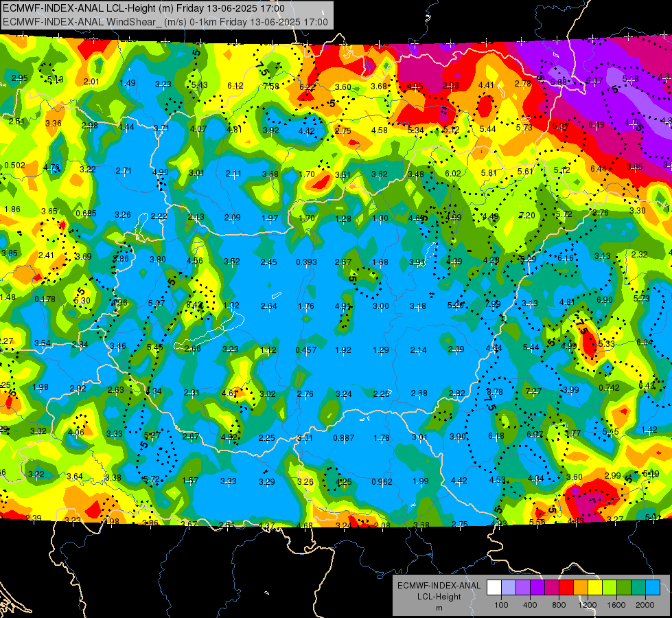The height and width of the screenshot is (618, 672).
Task: Click the wind shear value 1.12
Action: pos(268,350)
